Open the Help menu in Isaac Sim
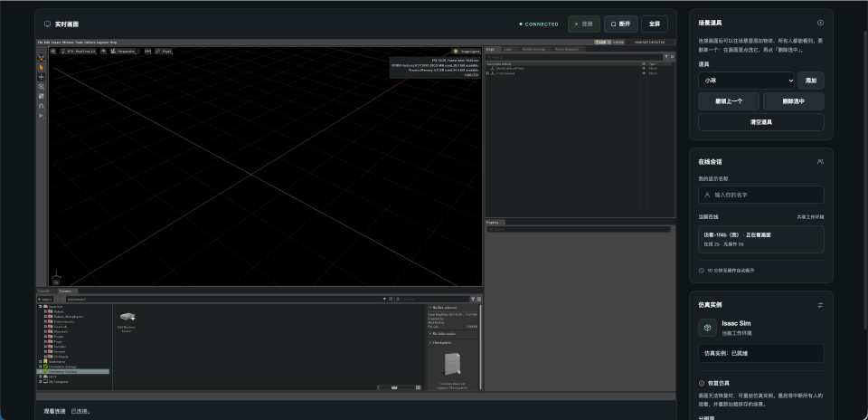This screenshot has height=420, width=868. click(114, 43)
